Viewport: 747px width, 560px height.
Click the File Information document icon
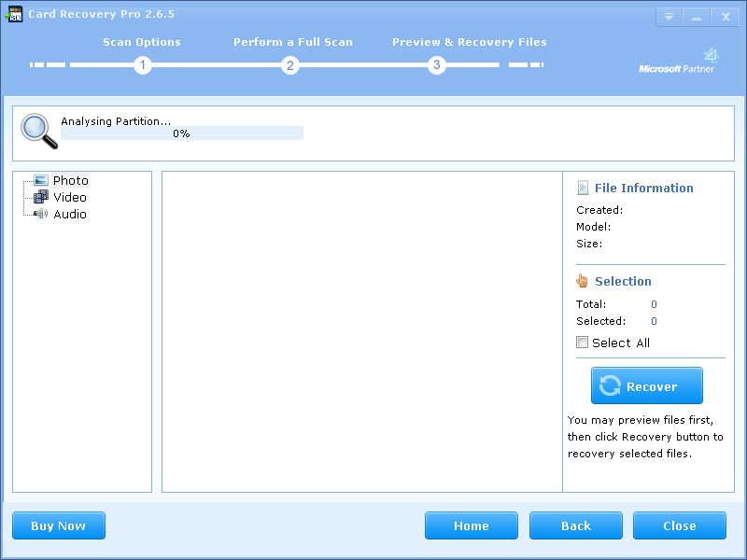click(x=583, y=188)
